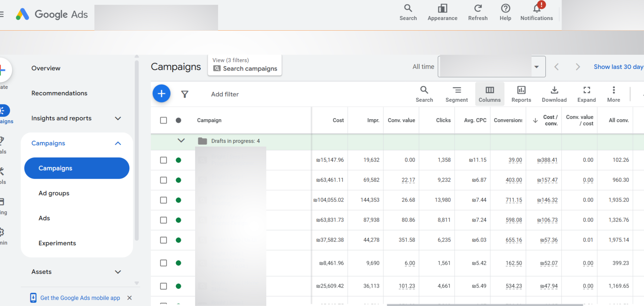
Task: Click the table horizontal scrollbar
Action: click(x=485, y=305)
